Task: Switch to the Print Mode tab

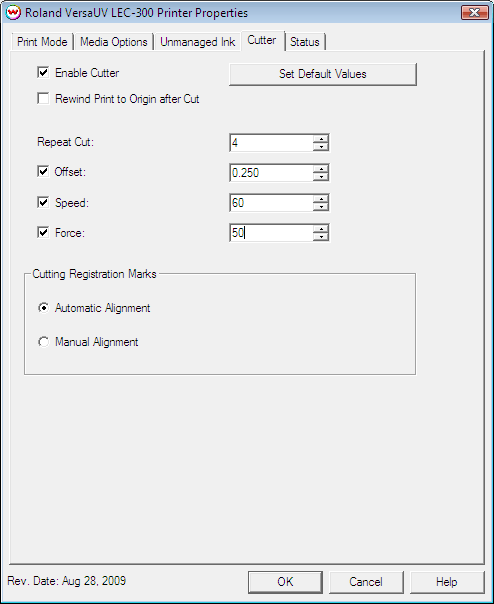Action: (42, 42)
